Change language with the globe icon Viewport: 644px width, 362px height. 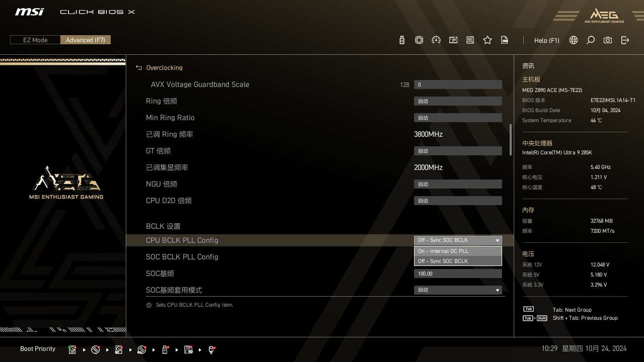574,40
